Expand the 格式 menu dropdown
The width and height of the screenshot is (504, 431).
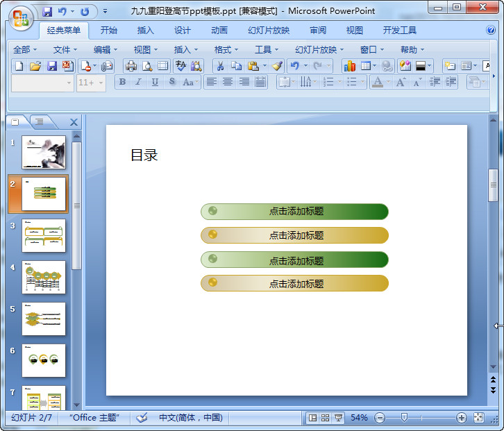tap(226, 49)
